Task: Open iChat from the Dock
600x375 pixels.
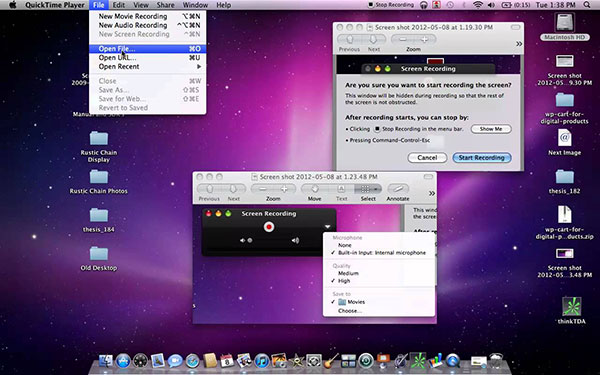Action: coord(175,360)
